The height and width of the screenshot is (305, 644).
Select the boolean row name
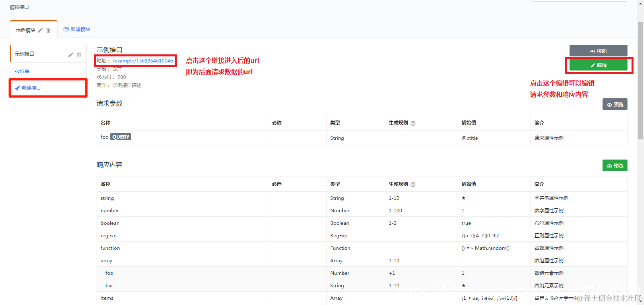click(x=110, y=223)
